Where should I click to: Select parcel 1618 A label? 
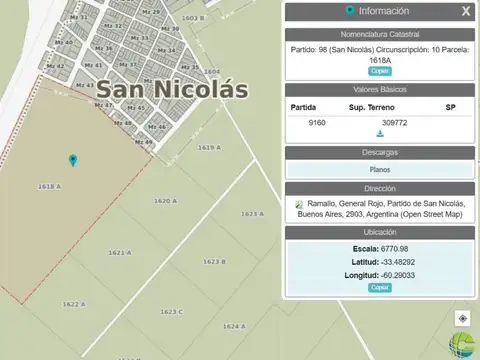click(50, 187)
